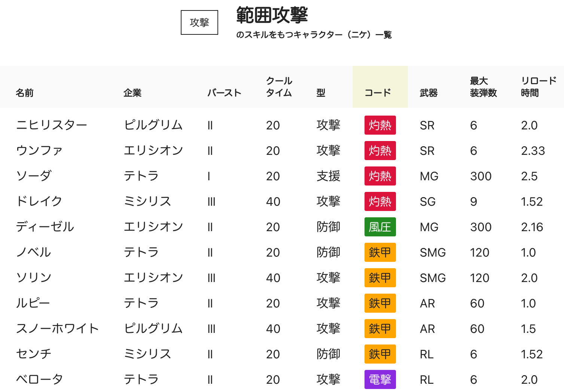Screen dimensions: 564x392
Task: Click the リロード時間 column header
Action: point(539,87)
